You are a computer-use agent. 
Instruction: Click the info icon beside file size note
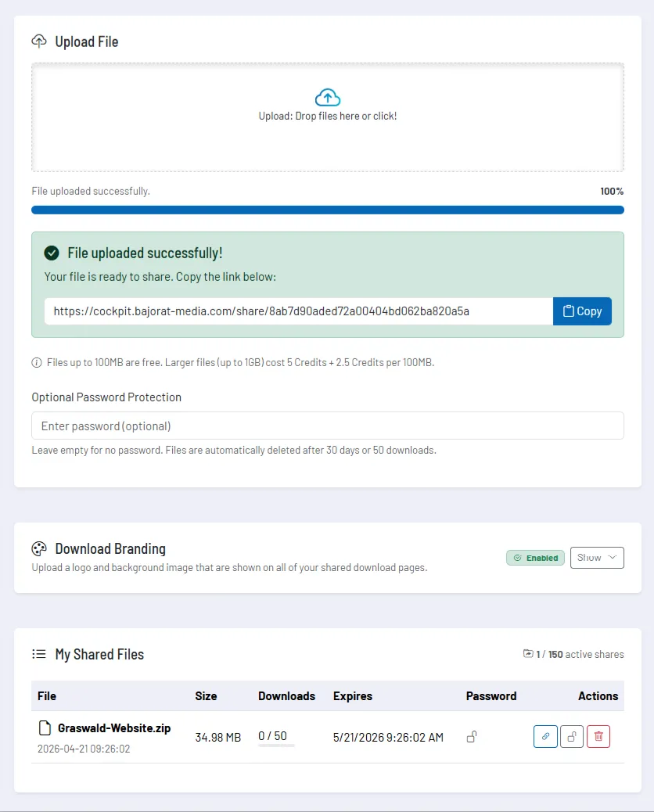point(37,362)
